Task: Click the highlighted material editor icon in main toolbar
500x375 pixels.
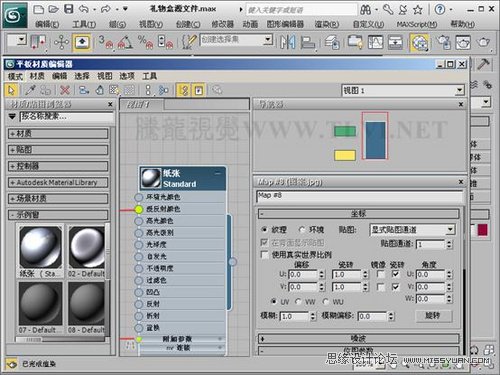Action: pos(419,42)
